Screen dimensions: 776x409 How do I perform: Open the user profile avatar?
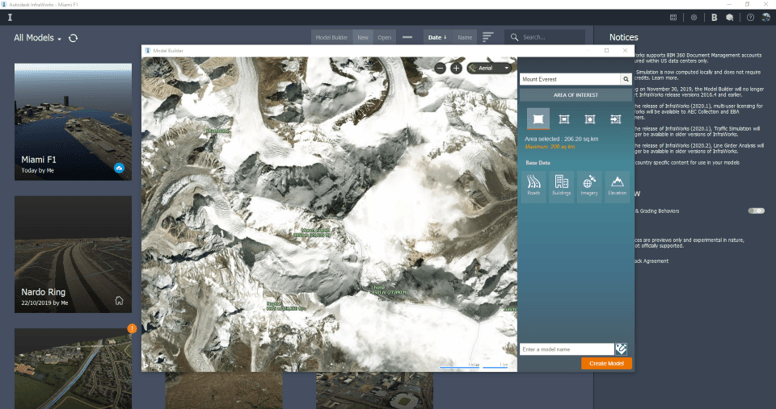click(x=766, y=17)
